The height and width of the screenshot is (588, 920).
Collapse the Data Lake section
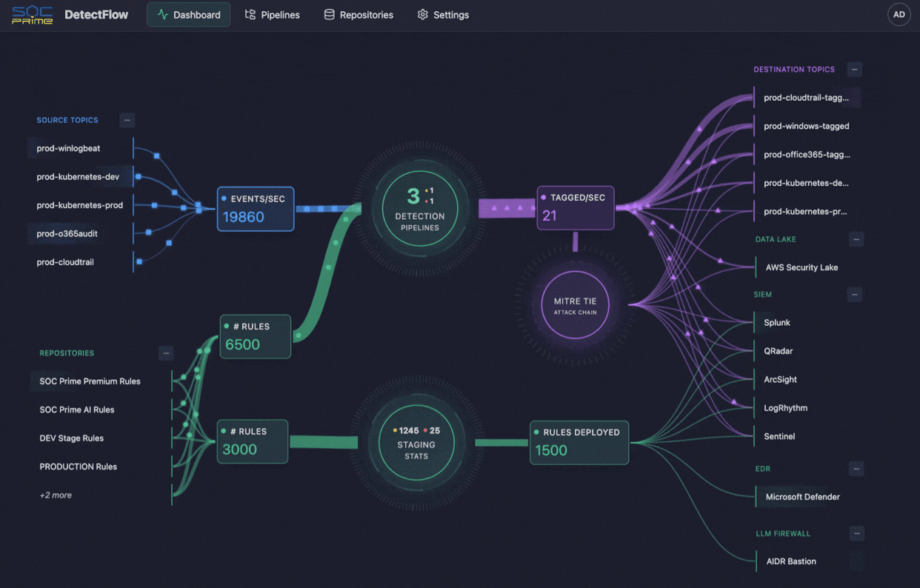click(x=856, y=239)
